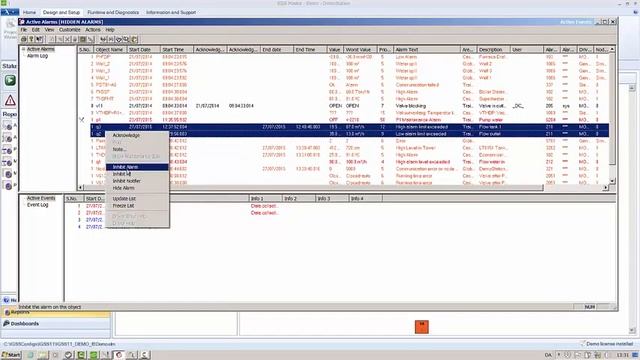Open the Customize menu
640x360 pixels.
(69, 30)
